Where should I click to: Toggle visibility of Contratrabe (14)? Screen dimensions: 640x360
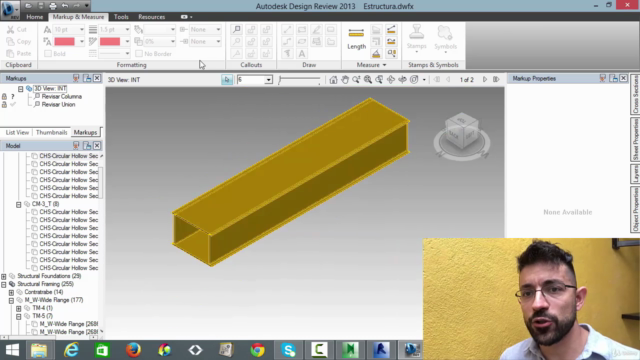click(x=20, y=292)
